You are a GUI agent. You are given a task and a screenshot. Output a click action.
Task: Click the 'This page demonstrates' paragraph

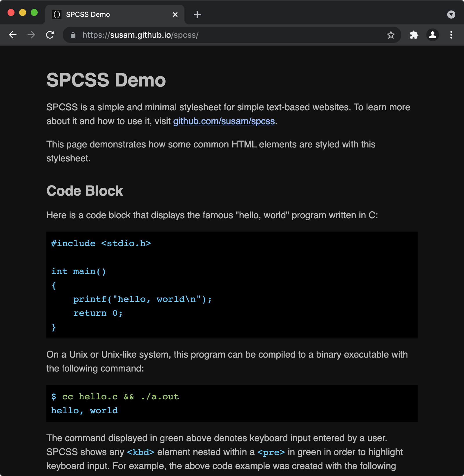coord(211,152)
